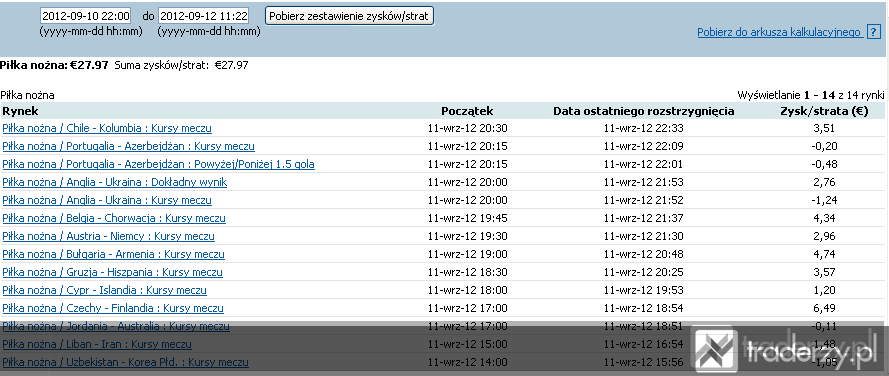Viewport: 889px width, 376px height.
Task: Open Cypr - Islandia Kursy meczu link
Action: point(104,290)
